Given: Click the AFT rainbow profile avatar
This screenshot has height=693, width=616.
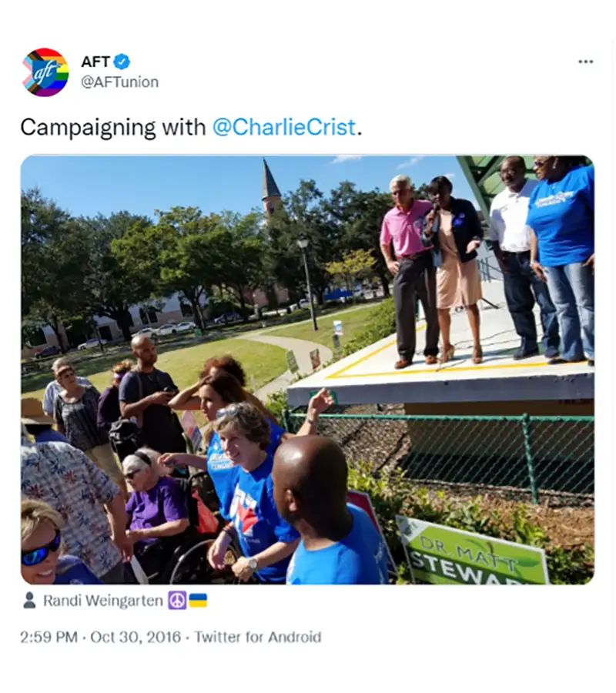Looking at the screenshot, I should [x=45, y=72].
